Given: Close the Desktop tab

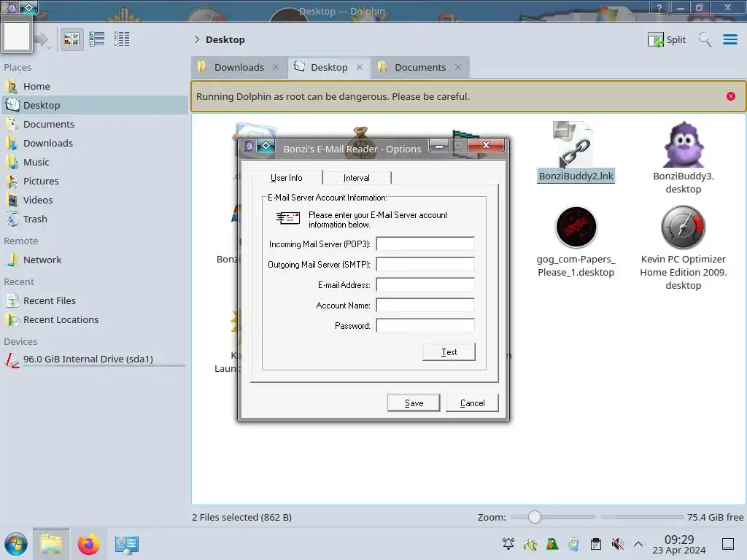Looking at the screenshot, I should coord(360,67).
